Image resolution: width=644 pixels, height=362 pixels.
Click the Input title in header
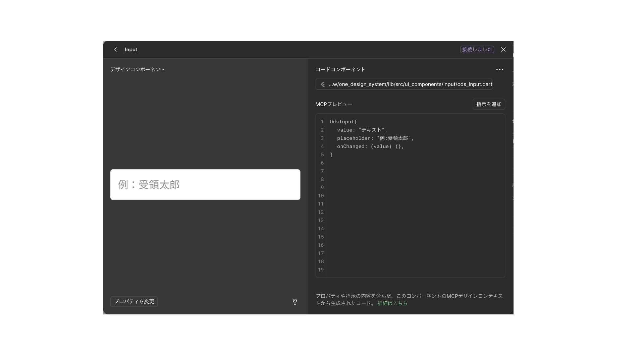click(x=131, y=50)
